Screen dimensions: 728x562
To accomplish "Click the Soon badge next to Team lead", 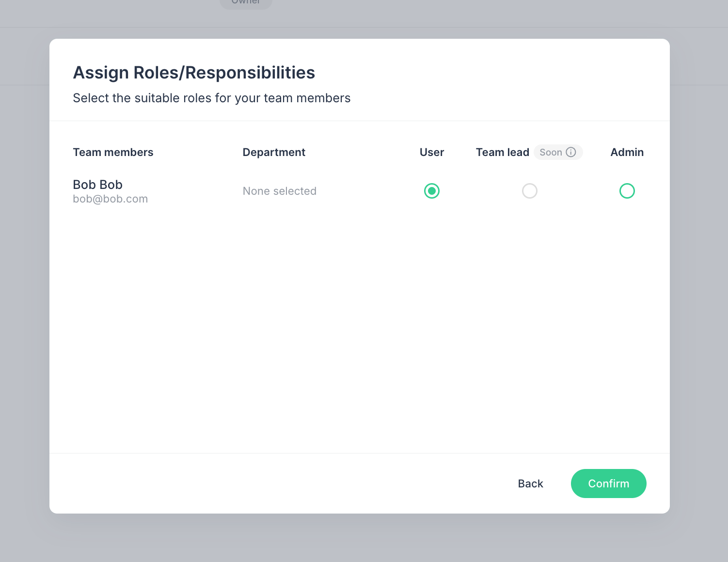I will [558, 152].
